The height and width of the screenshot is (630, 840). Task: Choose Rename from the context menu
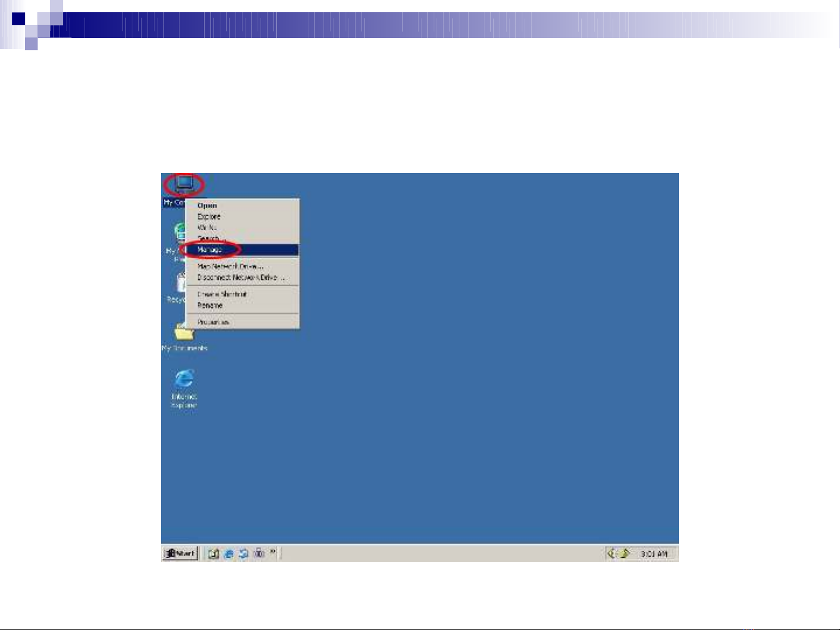(210, 305)
